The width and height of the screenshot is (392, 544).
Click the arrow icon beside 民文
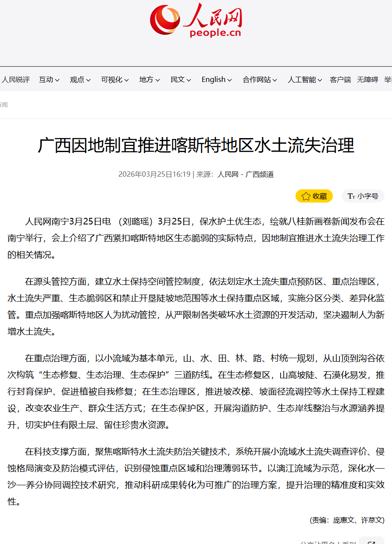point(189,80)
